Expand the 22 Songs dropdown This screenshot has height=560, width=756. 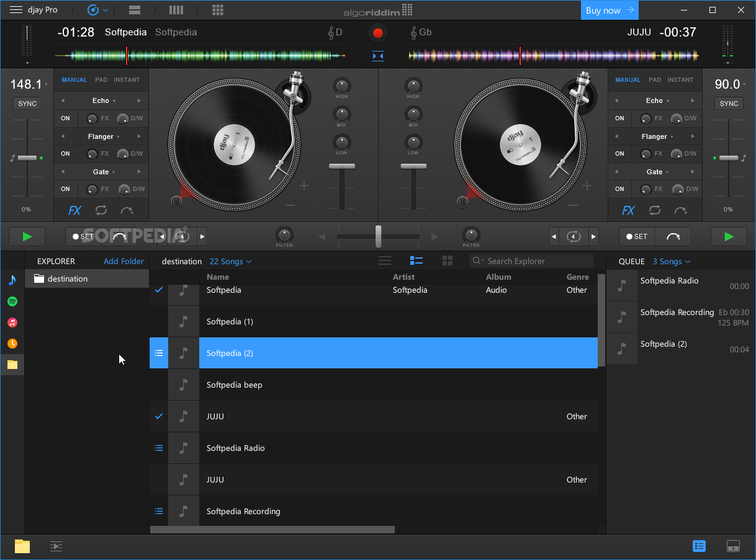(x=230, y=262)
